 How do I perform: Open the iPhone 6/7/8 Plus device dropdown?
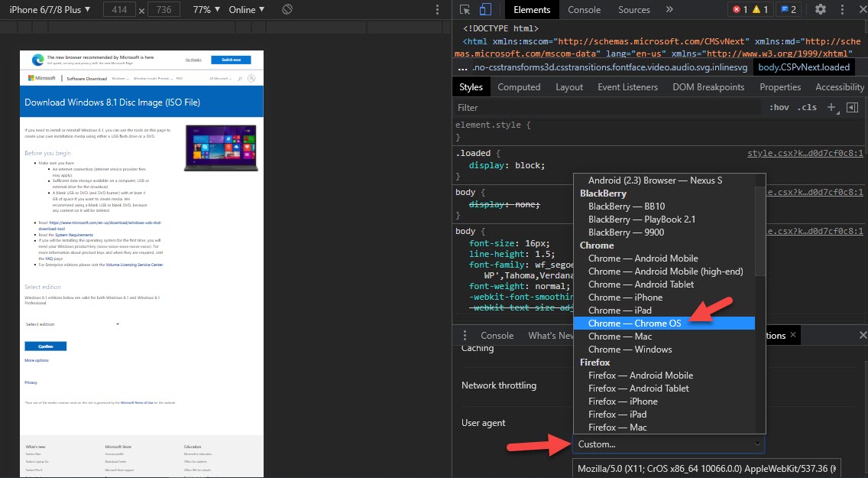click(x=50, y=10)
